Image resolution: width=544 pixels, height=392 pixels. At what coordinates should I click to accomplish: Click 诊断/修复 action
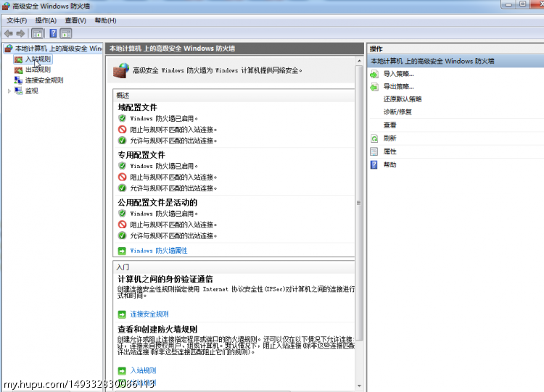pyautogui.click(x=397, y=112)
